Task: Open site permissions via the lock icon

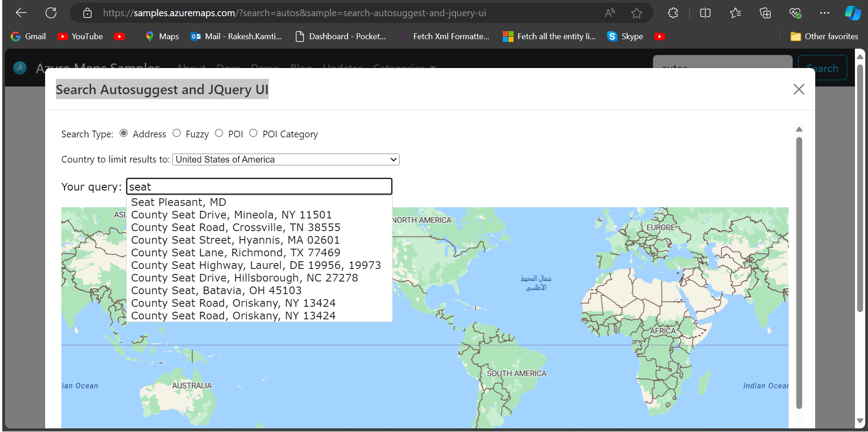Action: [x=87, y=13]
